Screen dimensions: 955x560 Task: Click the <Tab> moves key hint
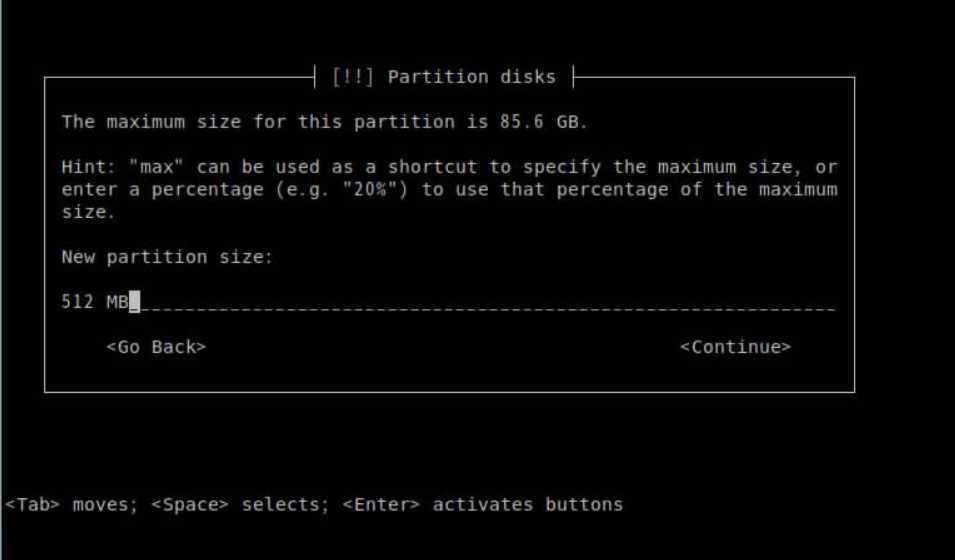coord(71,505)
